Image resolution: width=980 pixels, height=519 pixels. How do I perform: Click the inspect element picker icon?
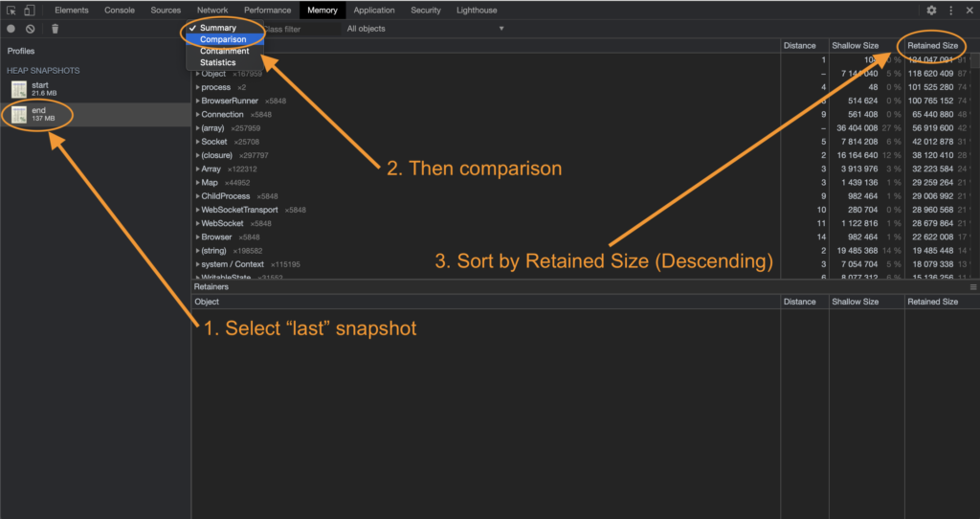click(11, 11)
